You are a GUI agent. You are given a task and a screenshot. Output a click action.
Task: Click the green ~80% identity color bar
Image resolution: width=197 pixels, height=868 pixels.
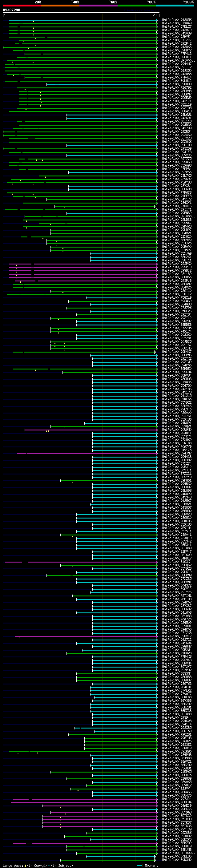click(x=137, y=6)
